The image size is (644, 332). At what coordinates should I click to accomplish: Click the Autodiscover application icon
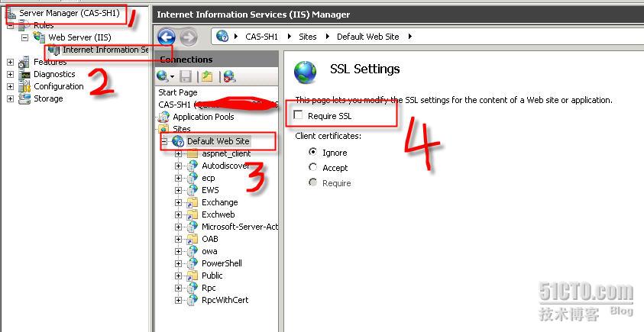click(193, 166)
